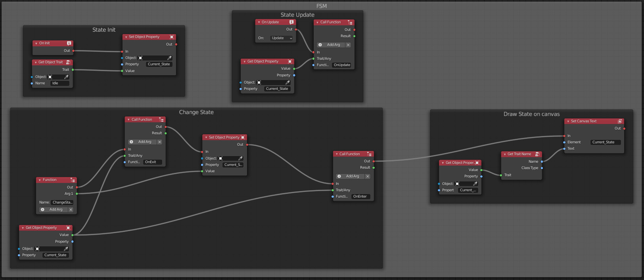Select the State Init frame label

tap(104, 30)
